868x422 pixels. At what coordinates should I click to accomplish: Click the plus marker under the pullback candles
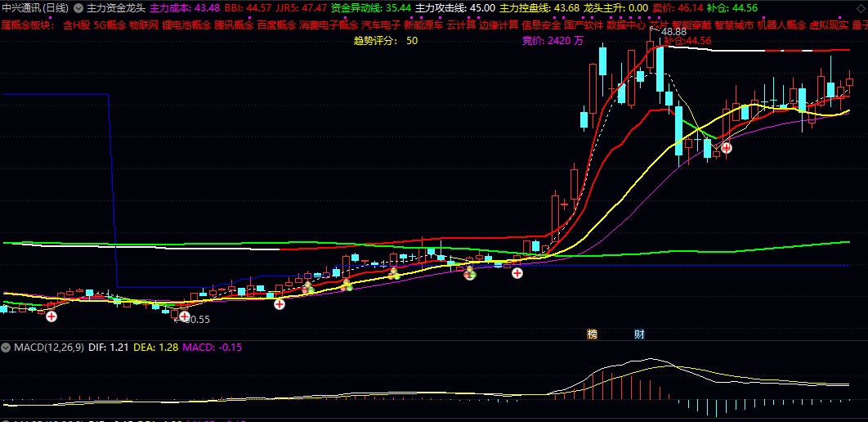726,148
